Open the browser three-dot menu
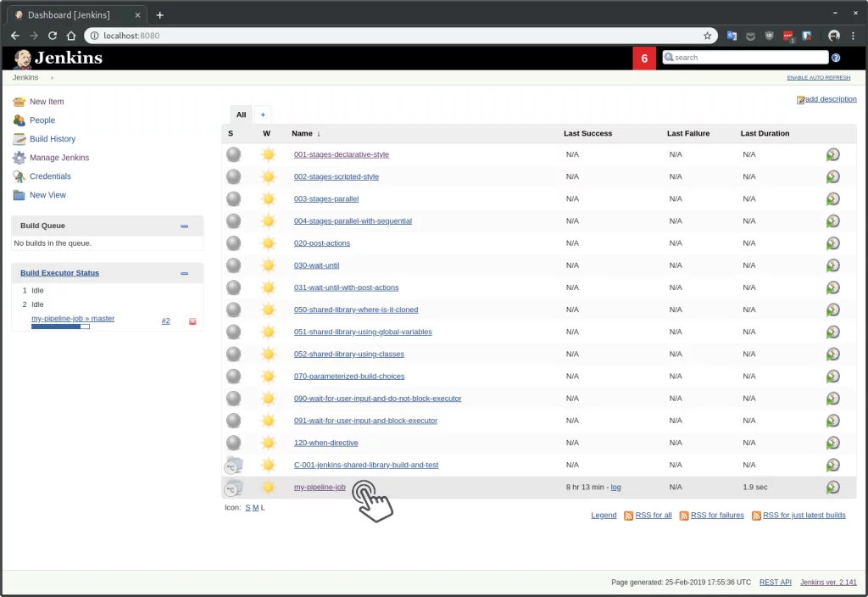This screenshot has width=868, height=597. 853,36
